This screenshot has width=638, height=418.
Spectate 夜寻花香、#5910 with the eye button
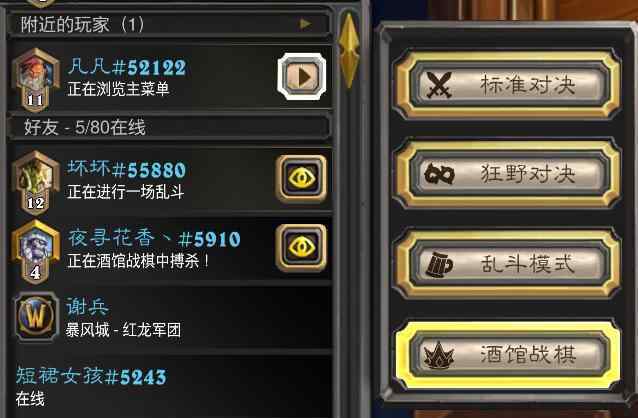click(x=301, y=247)
